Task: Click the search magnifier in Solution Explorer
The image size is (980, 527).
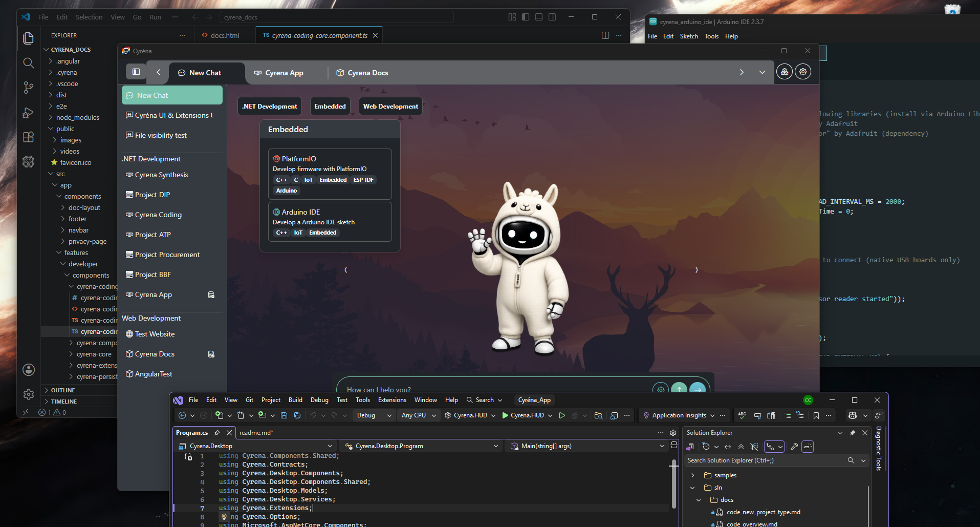Action: (x=851, y=460)
